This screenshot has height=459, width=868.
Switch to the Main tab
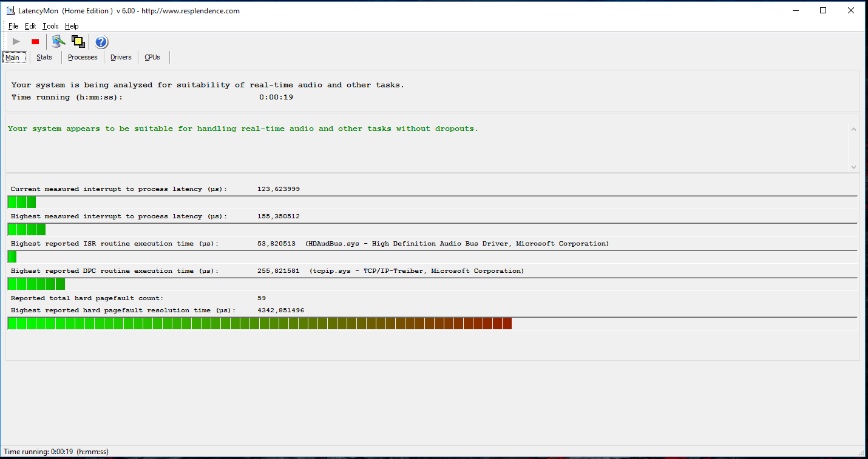tap(14, 58)
